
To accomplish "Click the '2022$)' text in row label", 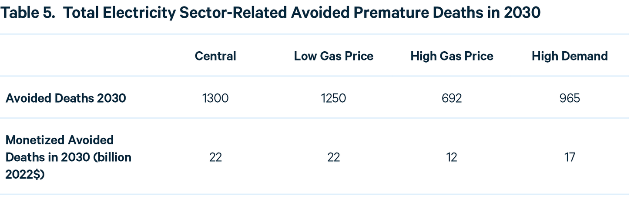I will tap(26, 174).
